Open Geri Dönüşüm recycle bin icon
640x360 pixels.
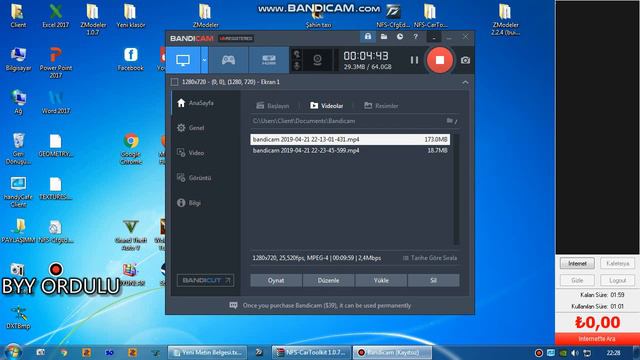18,149
